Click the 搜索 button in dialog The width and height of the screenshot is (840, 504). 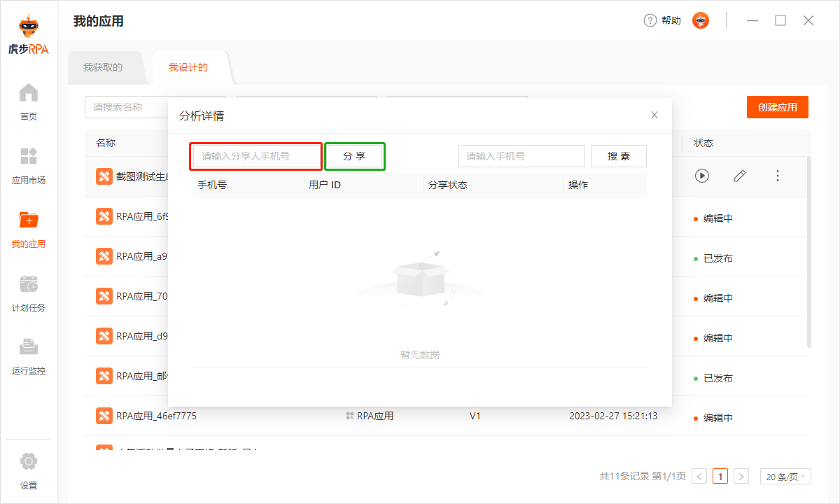[619, 156]
